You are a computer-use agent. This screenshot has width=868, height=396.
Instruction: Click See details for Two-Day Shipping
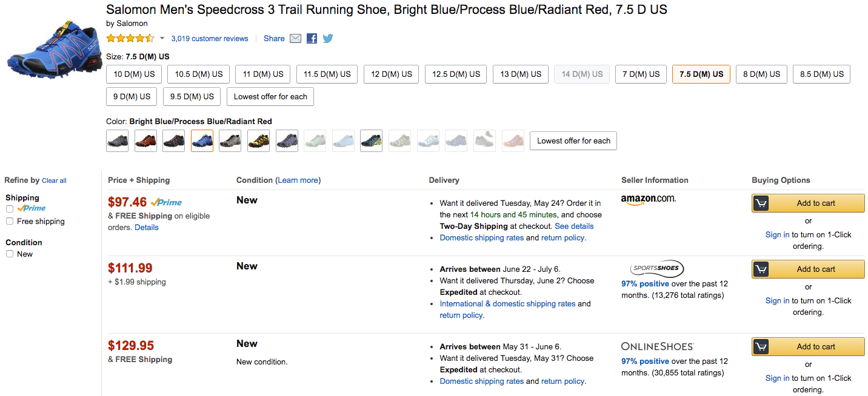tap(574, 226)
